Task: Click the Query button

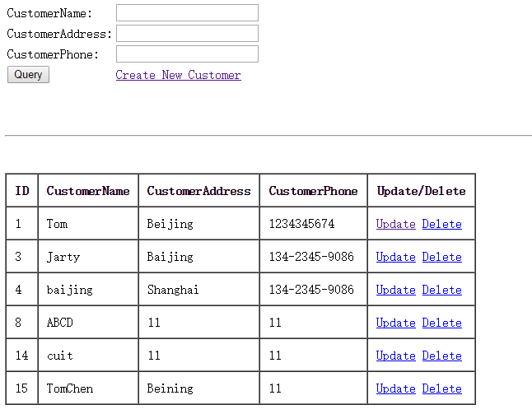Action: click(29, 75)
